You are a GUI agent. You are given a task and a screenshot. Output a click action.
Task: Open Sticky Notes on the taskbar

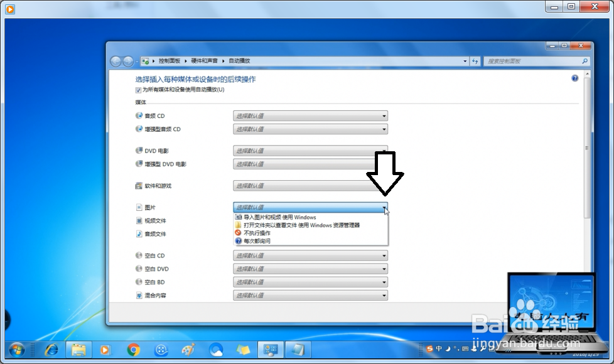coord(243,350)
